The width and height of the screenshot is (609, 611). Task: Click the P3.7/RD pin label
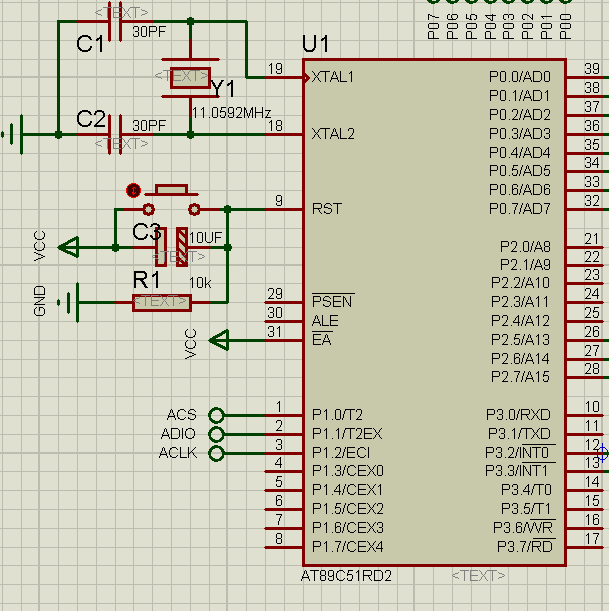(525, 546)
